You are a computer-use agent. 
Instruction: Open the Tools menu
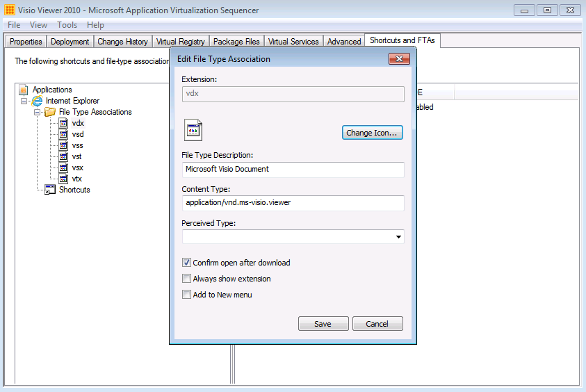click(67, 25)
